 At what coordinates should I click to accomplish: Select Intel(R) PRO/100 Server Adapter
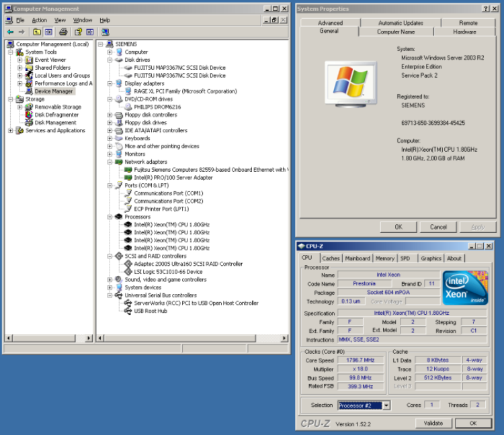173,177
